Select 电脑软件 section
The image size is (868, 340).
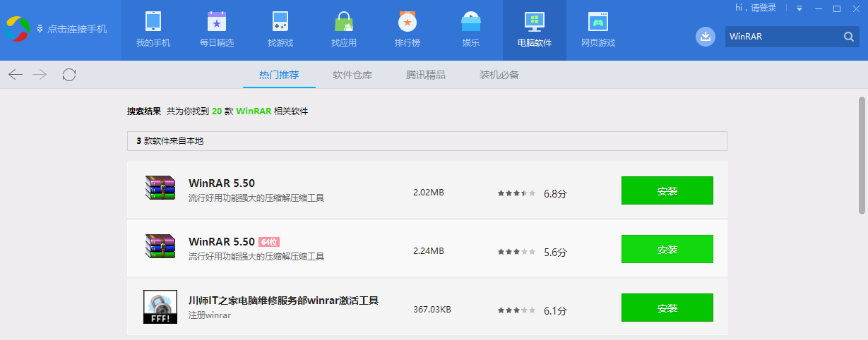(535, 30)
